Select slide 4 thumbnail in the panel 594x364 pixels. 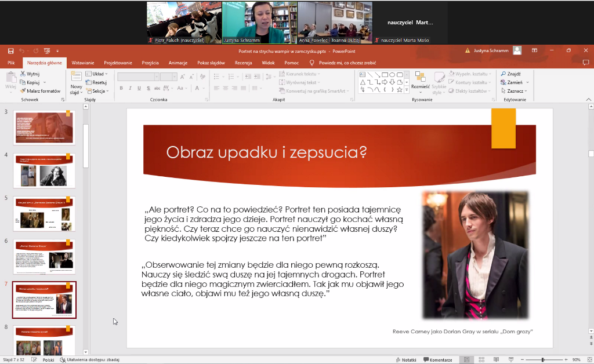44,170
